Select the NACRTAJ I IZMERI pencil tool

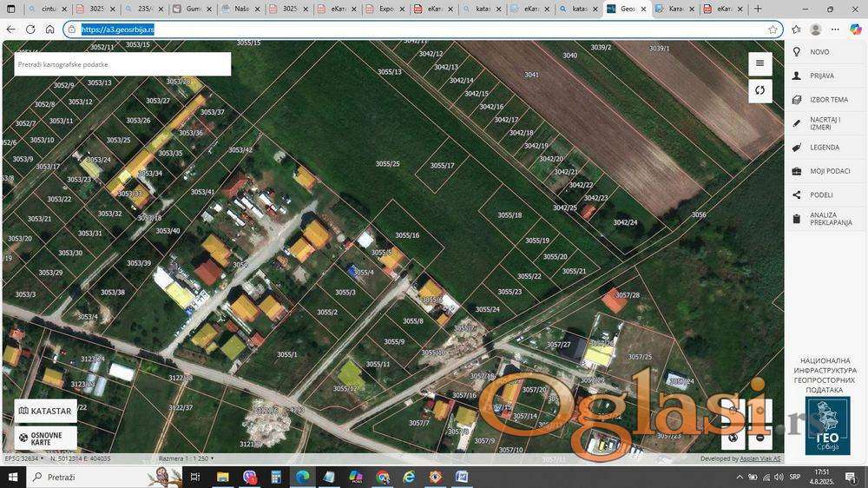825,123
